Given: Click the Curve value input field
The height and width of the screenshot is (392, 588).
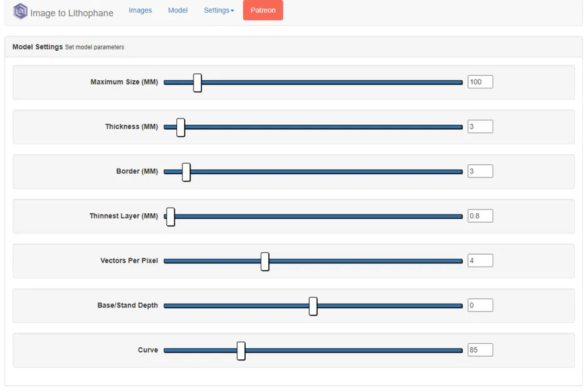Looking at the screenshot, I should point(480,350).
